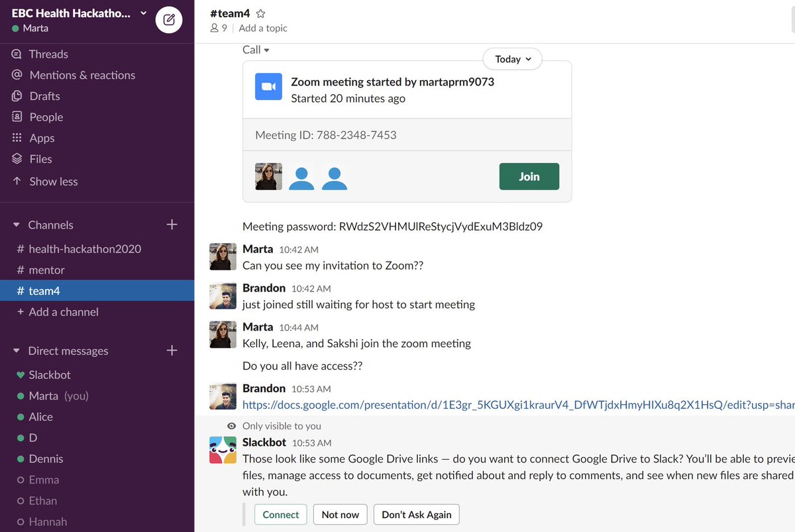Open the Google Docs presentation link
The image size is (795, 532).
[518, 405]
